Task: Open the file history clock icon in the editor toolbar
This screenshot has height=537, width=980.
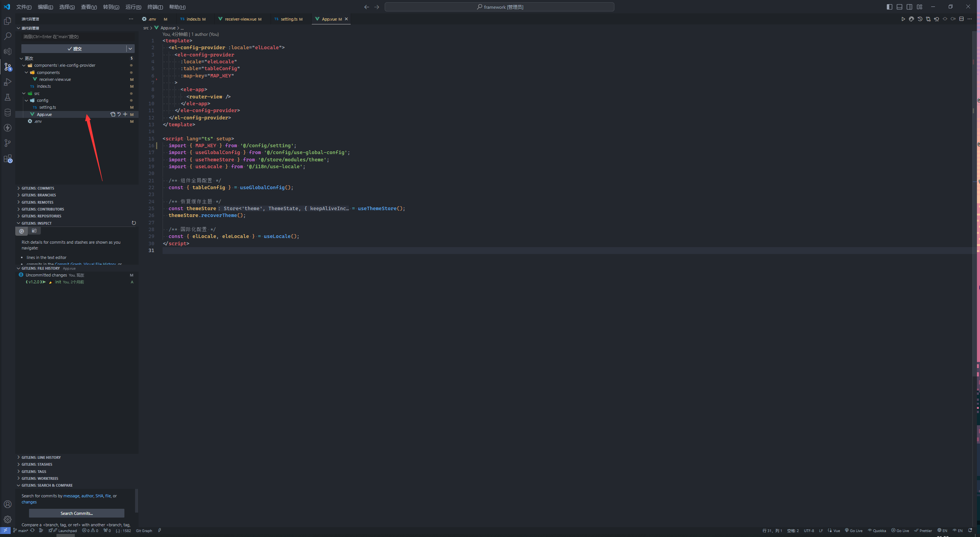Action: click(x=920, y=19)
